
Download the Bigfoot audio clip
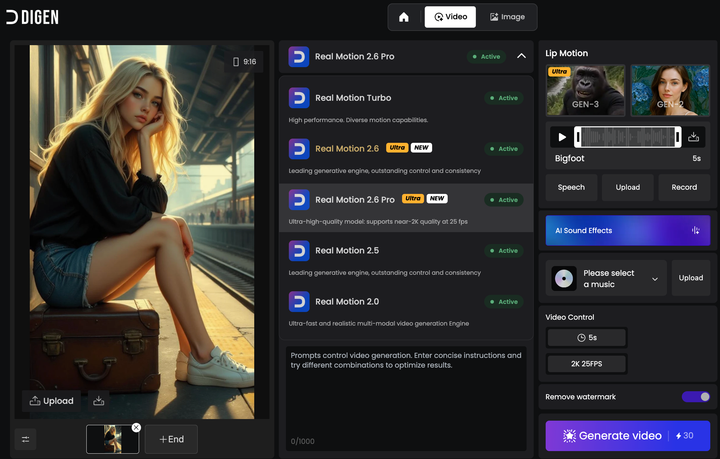click(694, 137)
